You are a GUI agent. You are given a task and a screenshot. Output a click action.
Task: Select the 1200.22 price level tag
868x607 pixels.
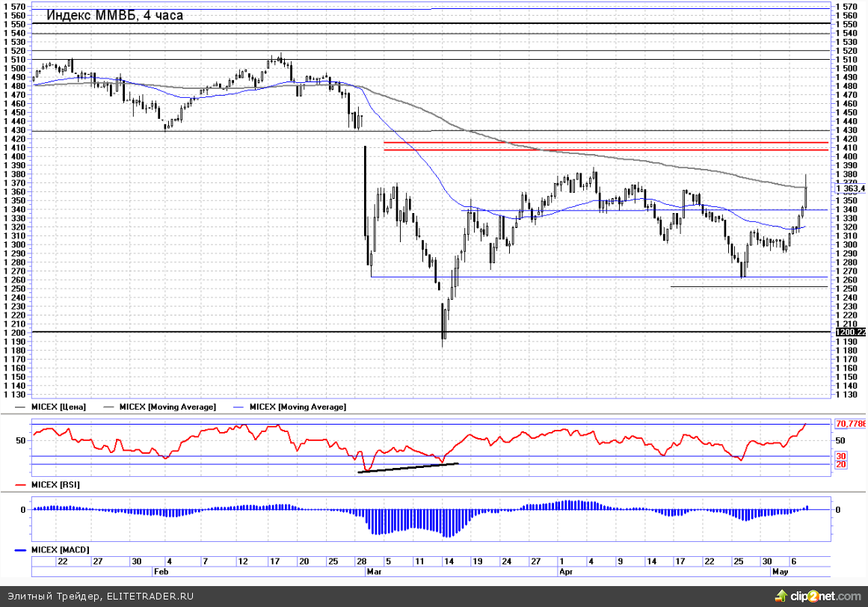(x=851, y=332)
